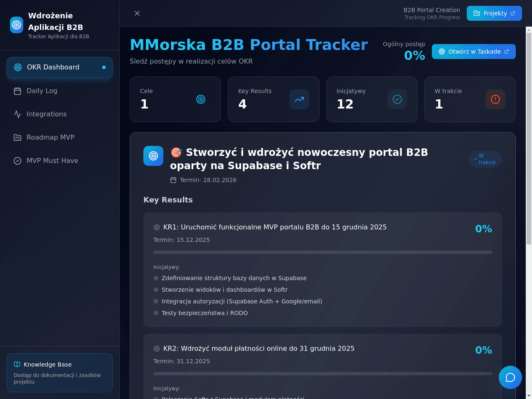Click the bullet icon beside Integracja autoryzacji
Screen dimensions: 532x399
coord(156,301)
